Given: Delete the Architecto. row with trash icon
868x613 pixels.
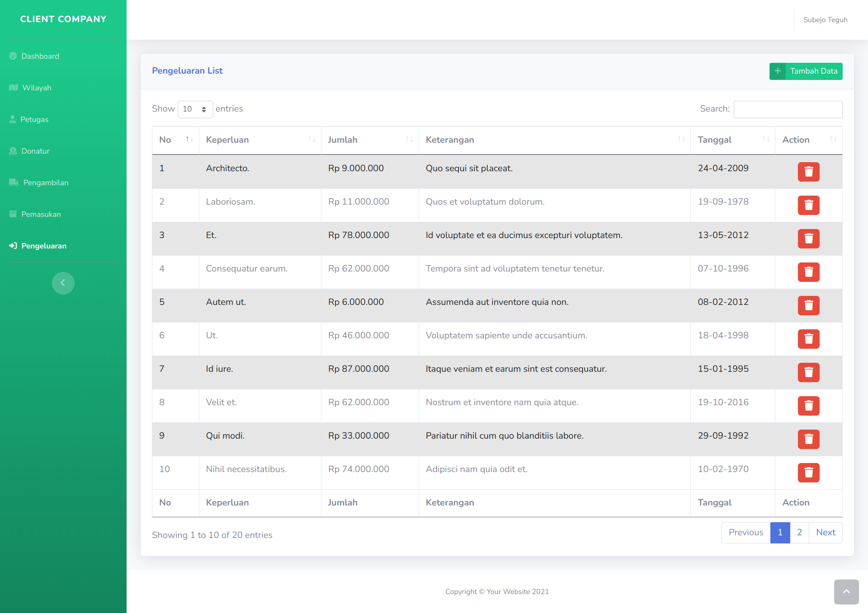Looking at the screenshot, I should [808, 172].
